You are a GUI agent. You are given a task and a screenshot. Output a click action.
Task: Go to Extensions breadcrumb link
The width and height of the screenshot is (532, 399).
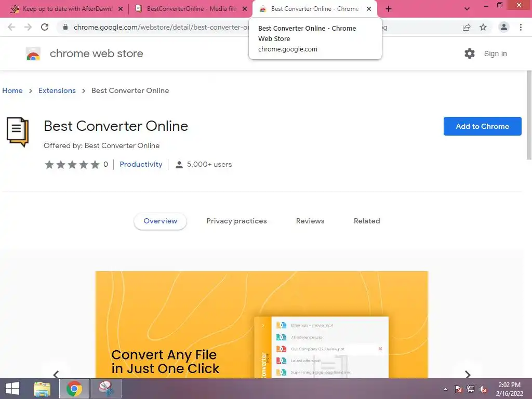coord(57,90)
